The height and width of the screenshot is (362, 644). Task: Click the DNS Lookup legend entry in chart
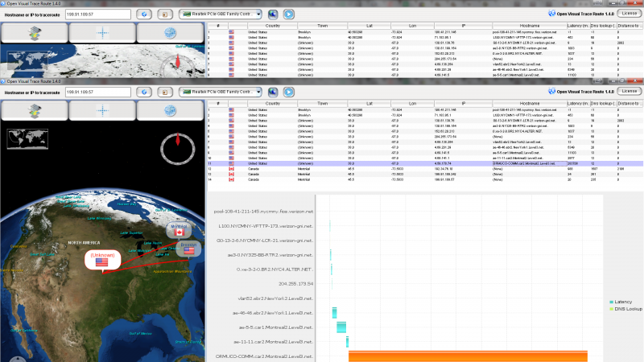point(625,309)
